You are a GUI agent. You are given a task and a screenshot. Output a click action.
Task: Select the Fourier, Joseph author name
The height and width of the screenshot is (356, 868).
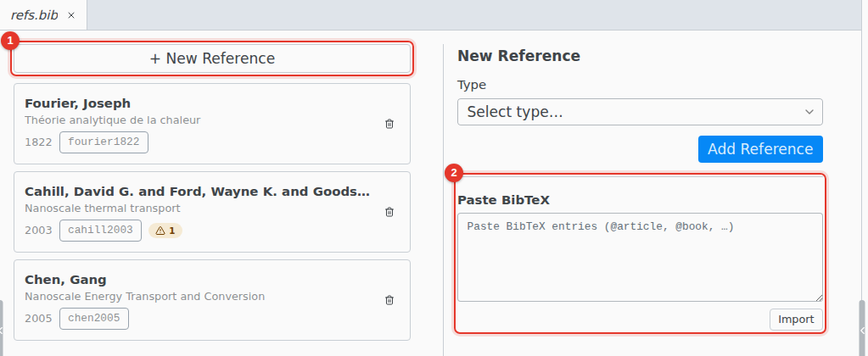(x=77, y=103)
